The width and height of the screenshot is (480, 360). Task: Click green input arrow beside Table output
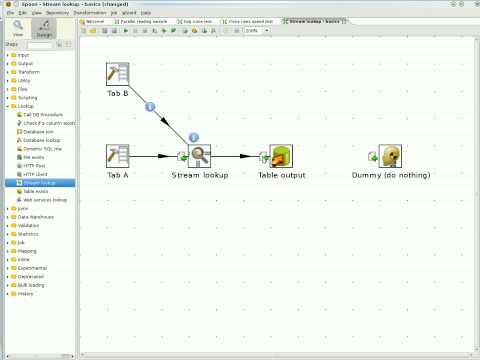(264, 156)
